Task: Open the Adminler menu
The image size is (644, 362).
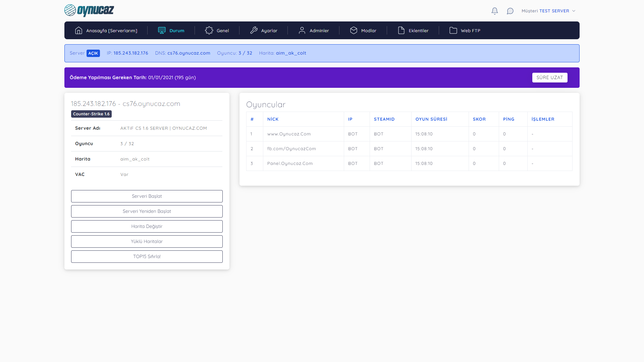Action: click(314, 31)
